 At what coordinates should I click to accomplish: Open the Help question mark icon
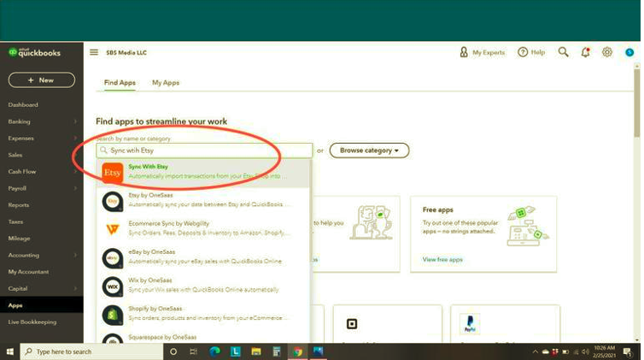point(523,52)
